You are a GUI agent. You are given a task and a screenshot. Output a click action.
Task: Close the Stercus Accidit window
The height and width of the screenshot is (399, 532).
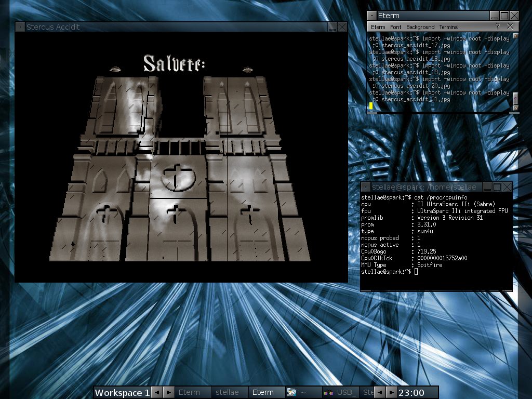pyautogui.click(x=342, y=27)
